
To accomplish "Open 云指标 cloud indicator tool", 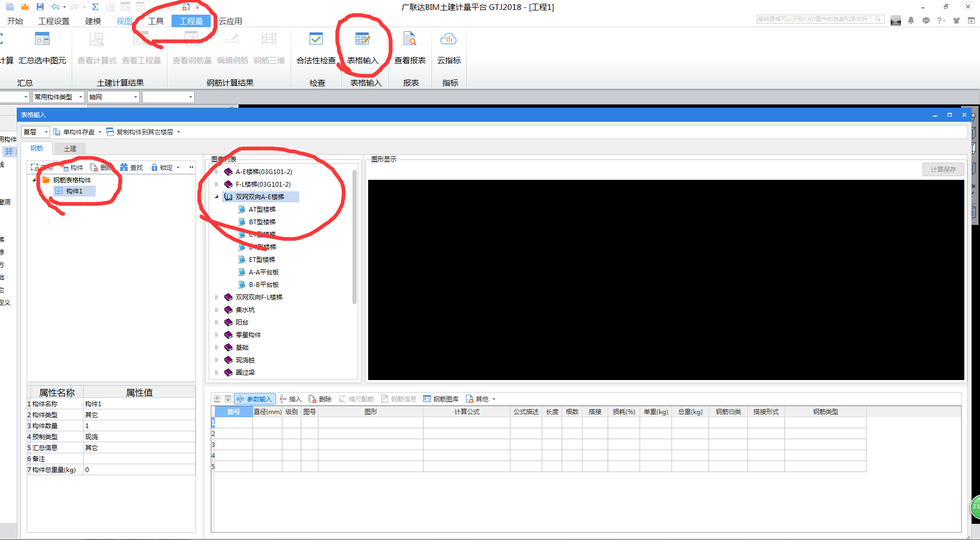I will [449, 48].
